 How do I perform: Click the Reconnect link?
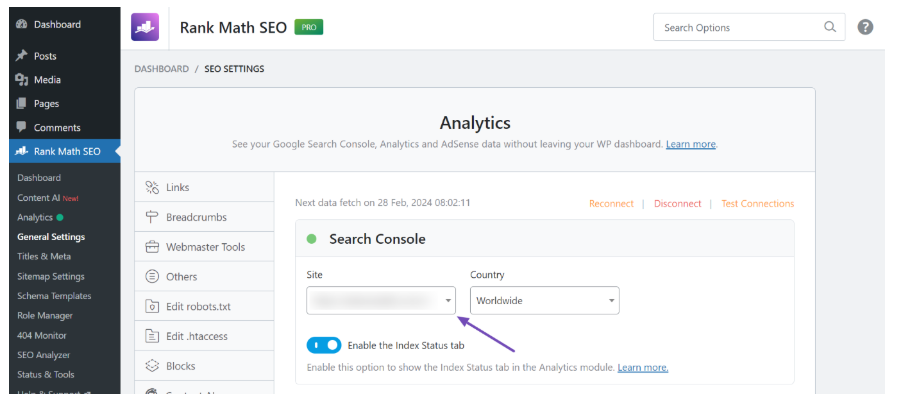[x=611, y=203]
